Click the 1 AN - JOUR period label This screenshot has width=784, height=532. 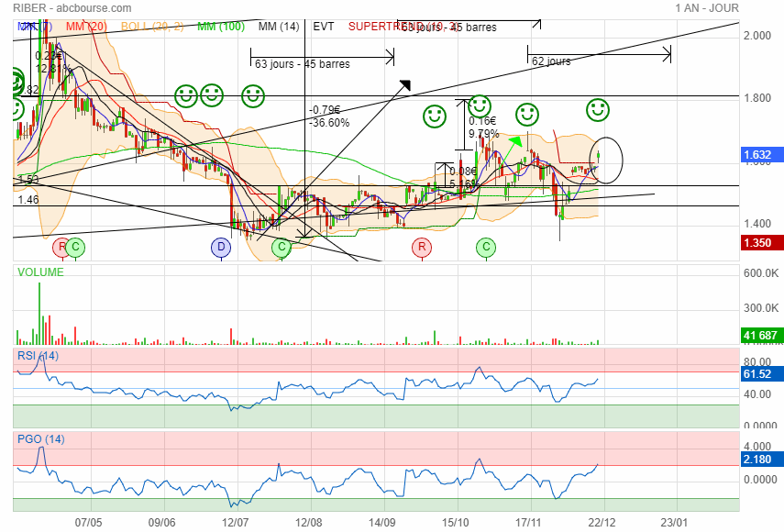706,8
